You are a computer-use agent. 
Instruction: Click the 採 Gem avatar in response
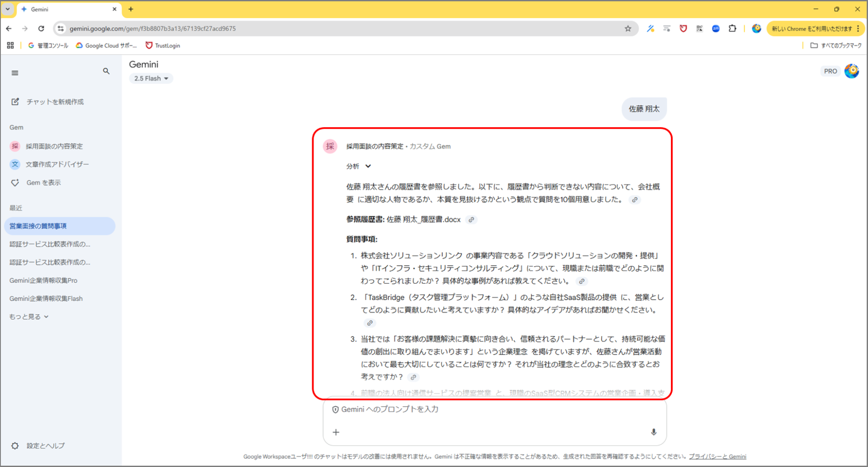[x=330, y=146]
